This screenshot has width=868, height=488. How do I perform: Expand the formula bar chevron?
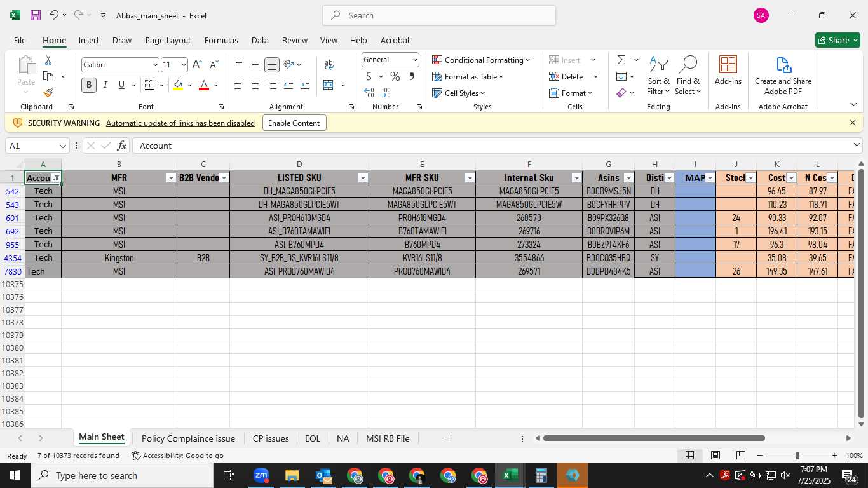pyautogui.click(x=857, y=146)
